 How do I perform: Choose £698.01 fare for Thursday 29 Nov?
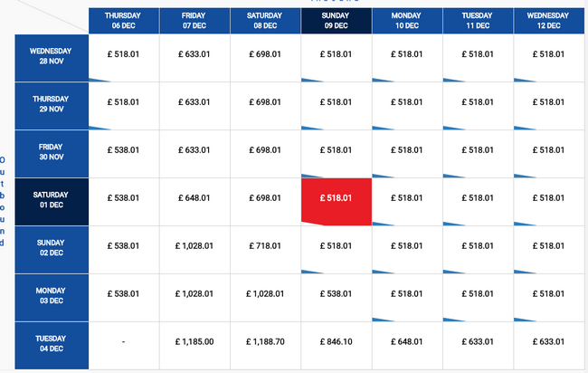(265, 106)
